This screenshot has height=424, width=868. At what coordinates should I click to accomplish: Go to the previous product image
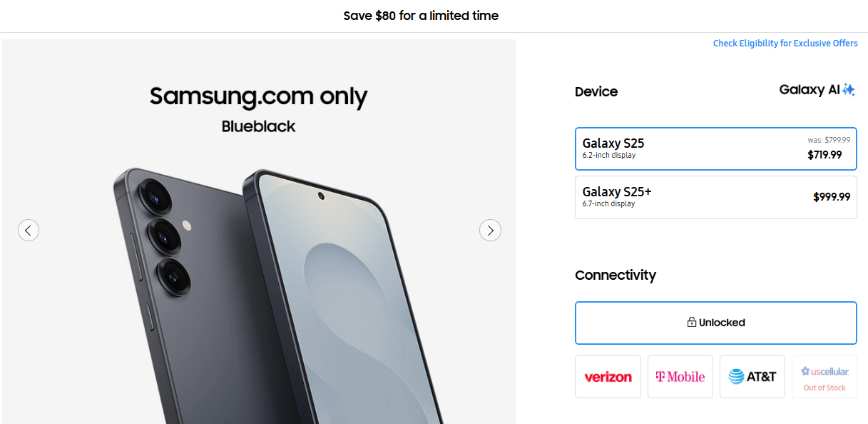point(29,230)
